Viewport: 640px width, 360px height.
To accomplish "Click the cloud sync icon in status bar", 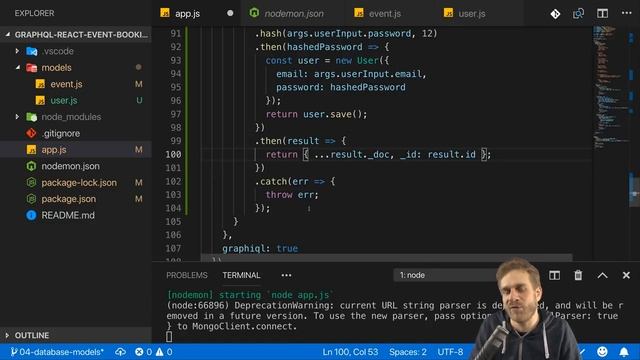I will tap(120, 352).
